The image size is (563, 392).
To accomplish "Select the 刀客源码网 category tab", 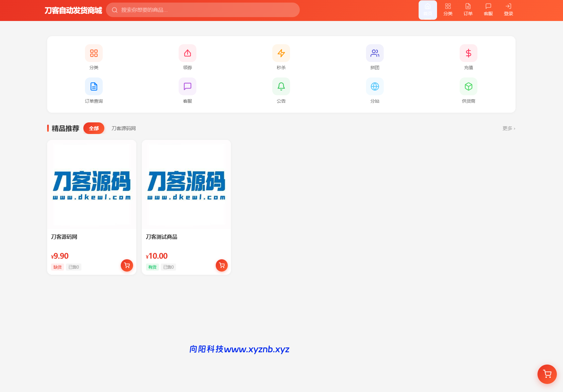I will pos(124,128).
